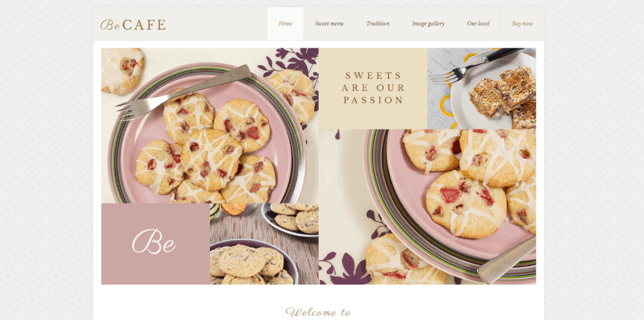Open the Home menu item
The width and height of the screenshot is (644, 320).
[285, 23]
